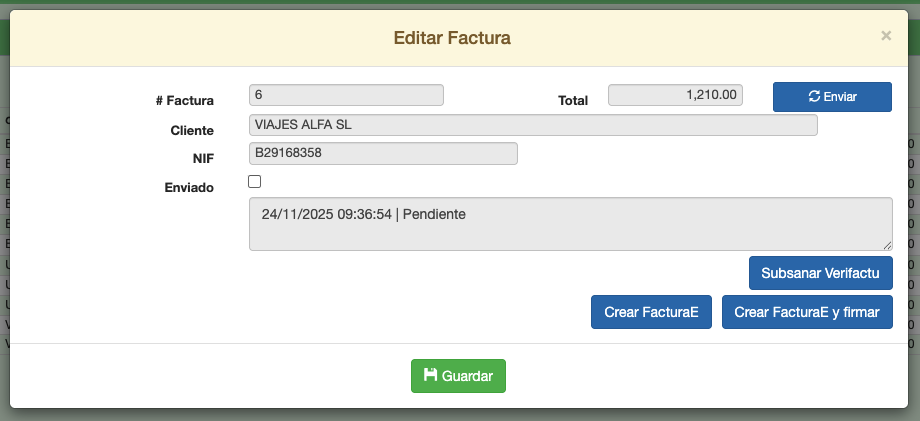Grab the text area resize handle
920x421 pixels.
pyautogui.click(x=887, y=246)
